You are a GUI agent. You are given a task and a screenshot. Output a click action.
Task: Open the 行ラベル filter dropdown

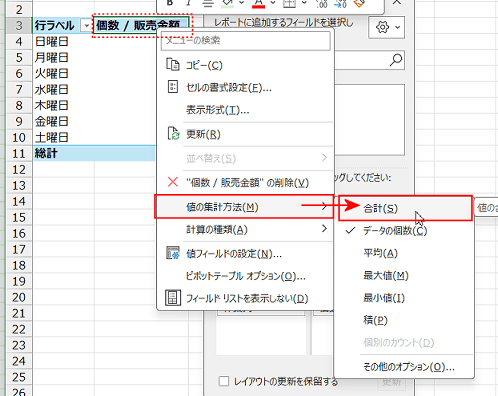87,26
